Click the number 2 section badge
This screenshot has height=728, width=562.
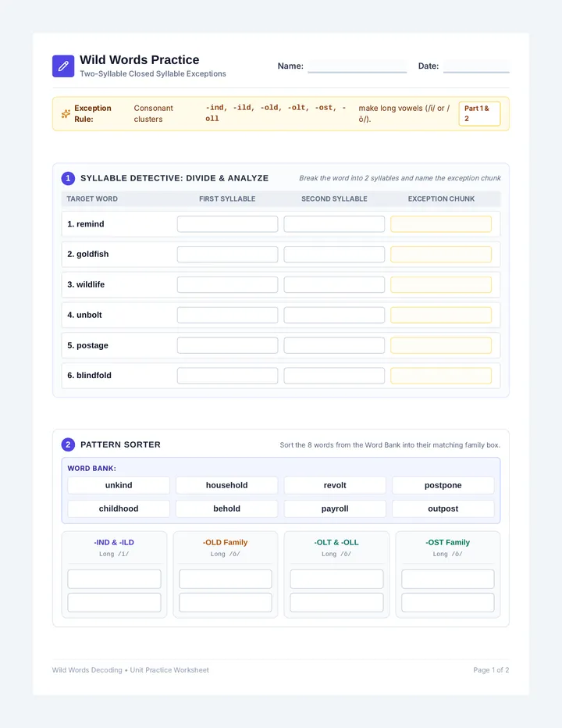click(68, 444)
